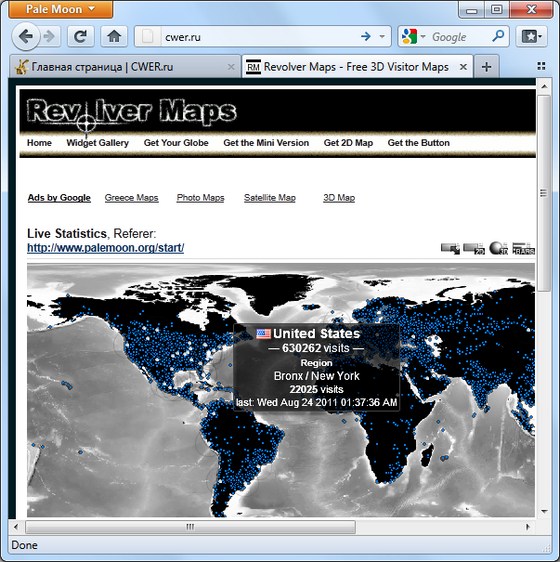Viewport: 560px width, 562px height.
Task: Open the Pale Moon application menu
Action: 61,9
